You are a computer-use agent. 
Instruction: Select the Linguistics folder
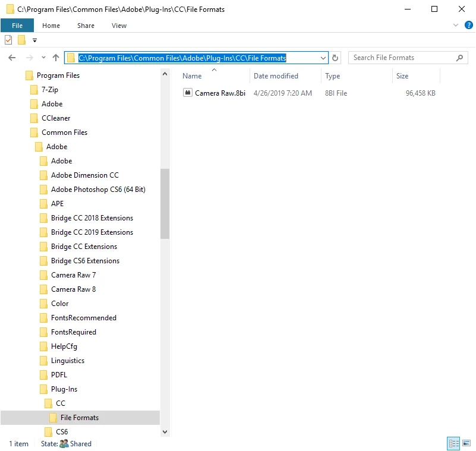pyautogui.click(x=67, y=361)
